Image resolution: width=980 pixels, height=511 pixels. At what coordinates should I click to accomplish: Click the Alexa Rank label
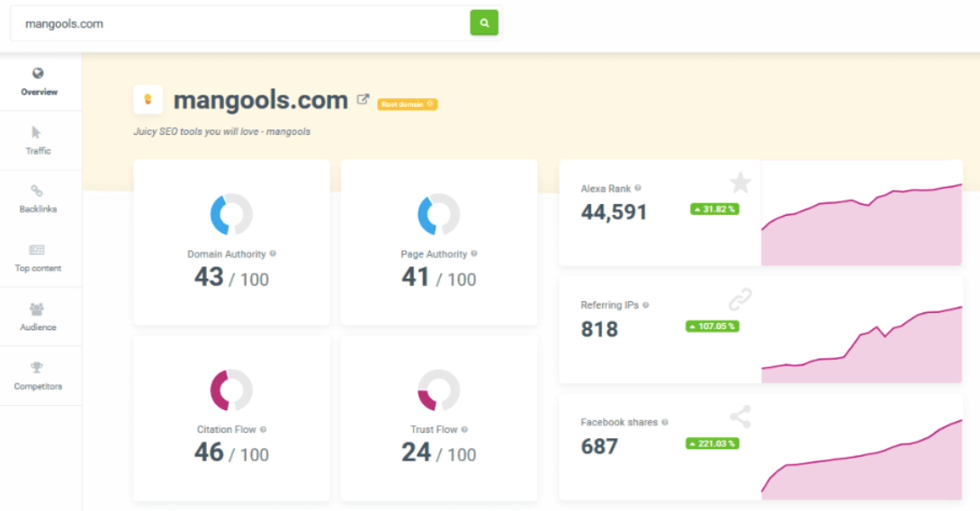[606, 189]
